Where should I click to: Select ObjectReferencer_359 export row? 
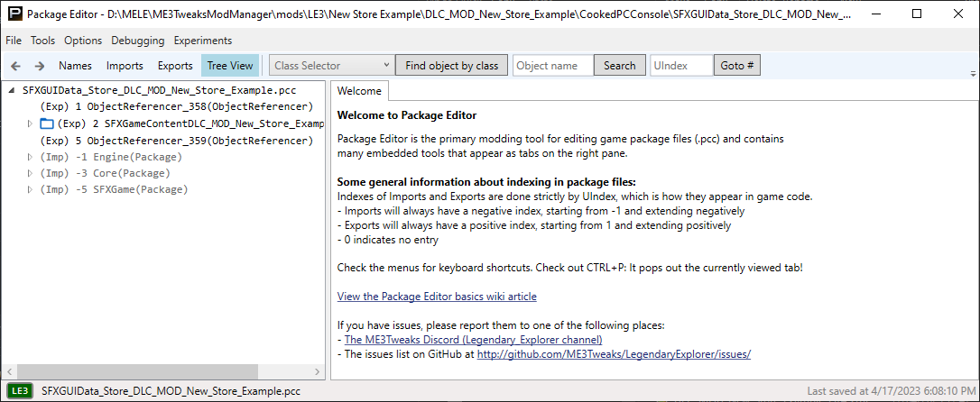pyautogui.click(x=176, y=141)
